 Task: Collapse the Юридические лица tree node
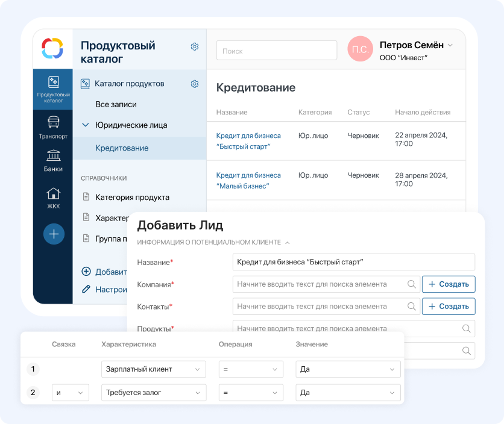85,125
